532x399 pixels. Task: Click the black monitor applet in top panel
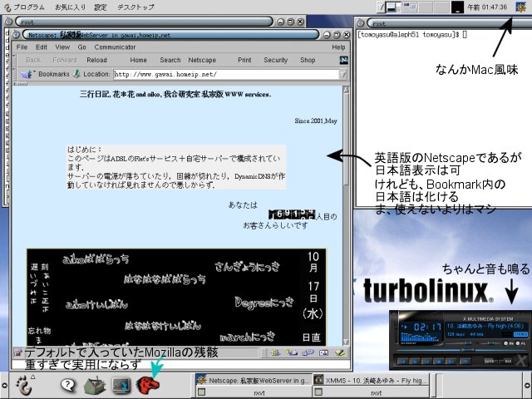[x=457, y=7]
